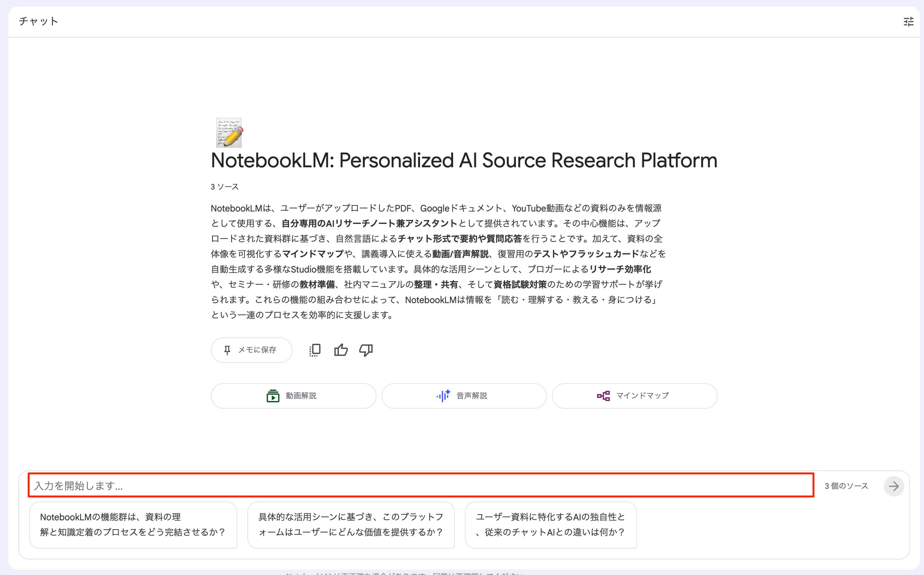Click the マインドマップ mind map icon
924x575 pixels.
[603, 396]
